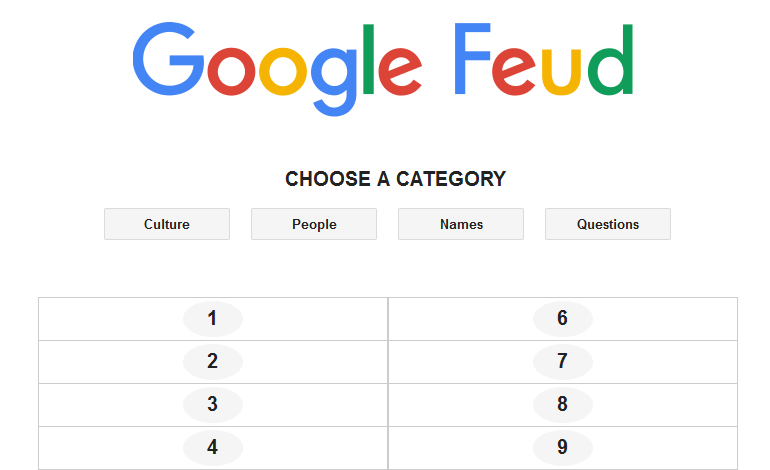
Task: Select the number 7 answer badge
Action: pyautogui.click(x=563, y=362)
